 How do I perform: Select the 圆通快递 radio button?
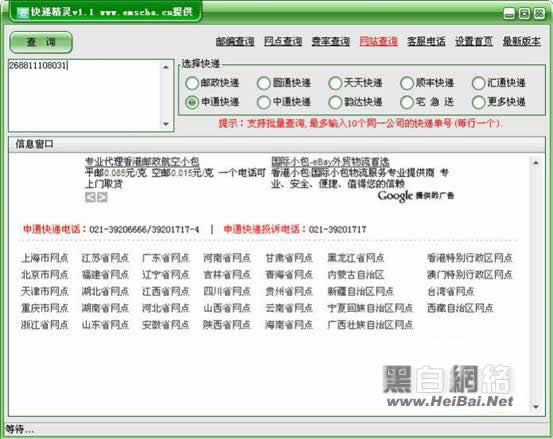[264, 83]
